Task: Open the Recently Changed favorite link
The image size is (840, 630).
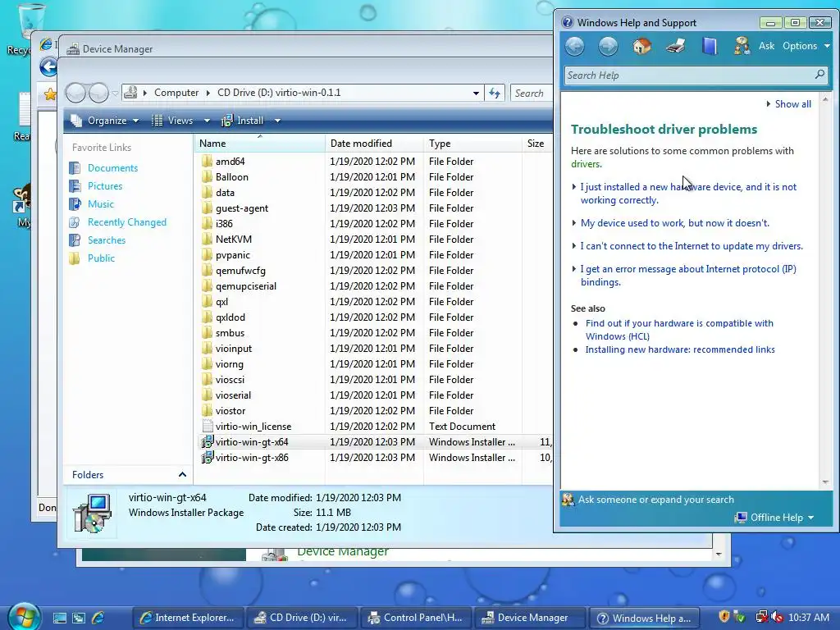Action: (x=127, y=222)
